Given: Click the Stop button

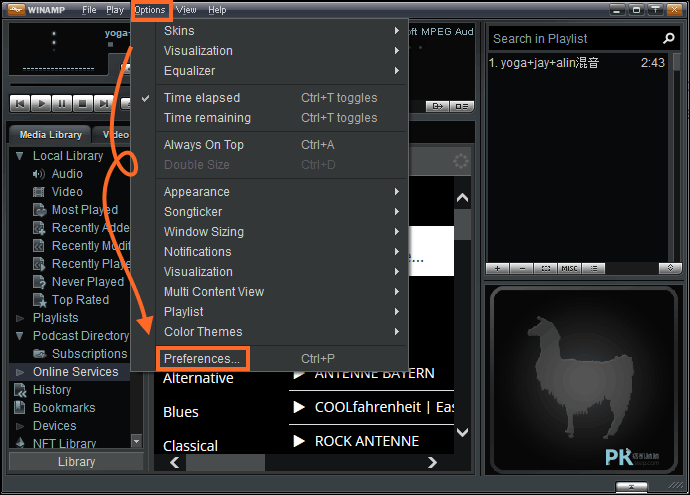Looking at the screenshot, I should (82, 104).
